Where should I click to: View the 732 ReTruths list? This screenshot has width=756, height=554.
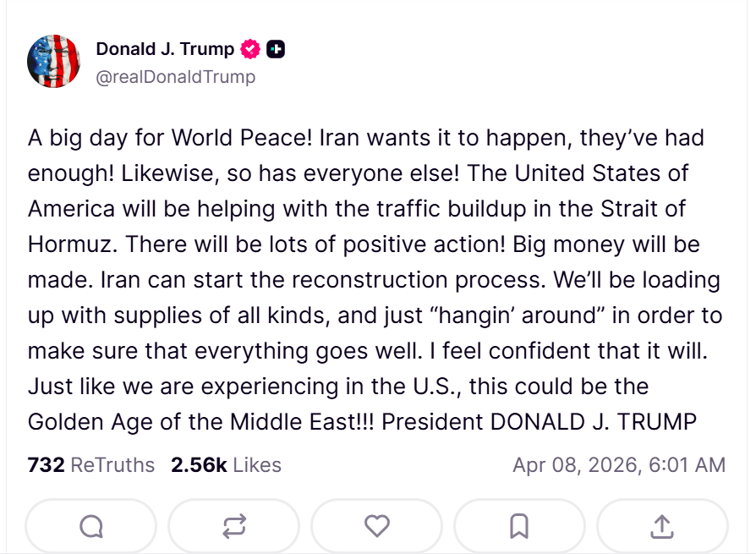tap(91, 464)
